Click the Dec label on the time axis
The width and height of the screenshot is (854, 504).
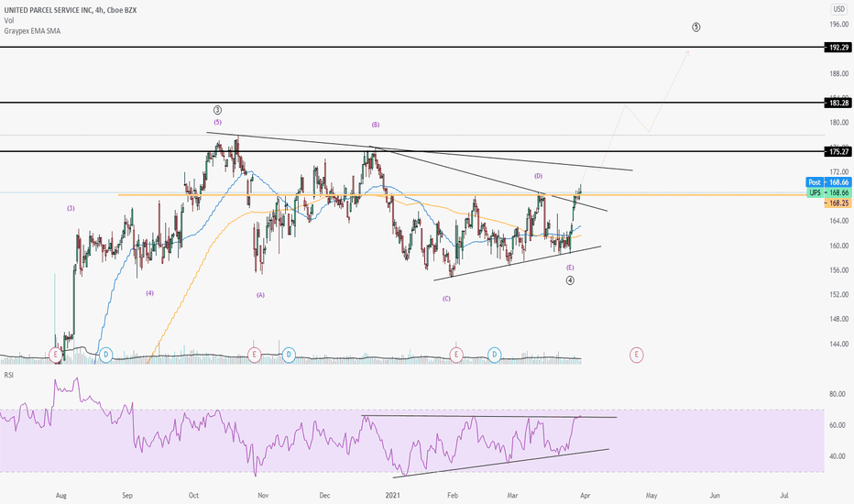324,495
